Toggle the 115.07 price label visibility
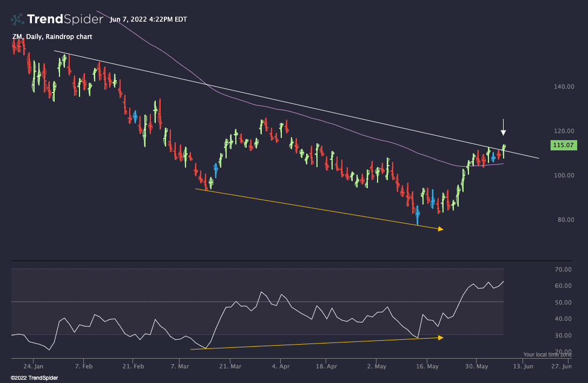This screenshot has width=588, height=383. [x=564, y=145]
